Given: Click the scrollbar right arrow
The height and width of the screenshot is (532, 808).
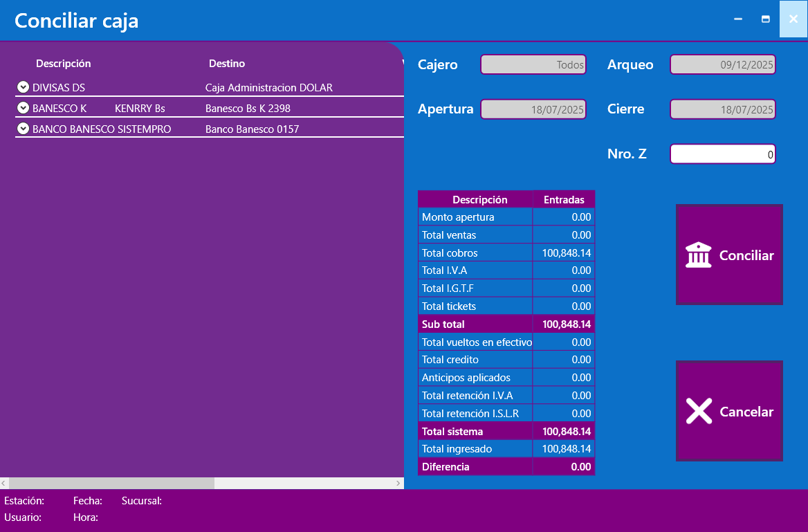Looking at the screenshot, I should click(398, 483).
